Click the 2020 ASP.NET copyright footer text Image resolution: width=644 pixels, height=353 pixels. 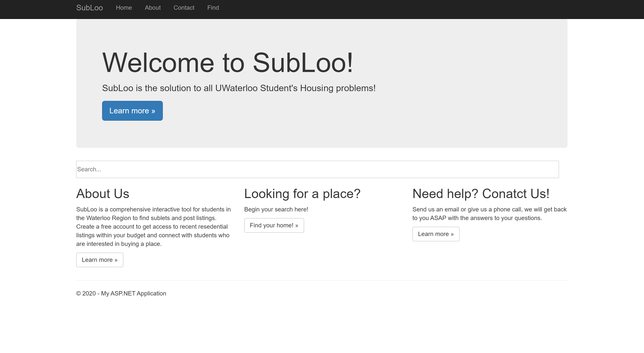[121, 293]
